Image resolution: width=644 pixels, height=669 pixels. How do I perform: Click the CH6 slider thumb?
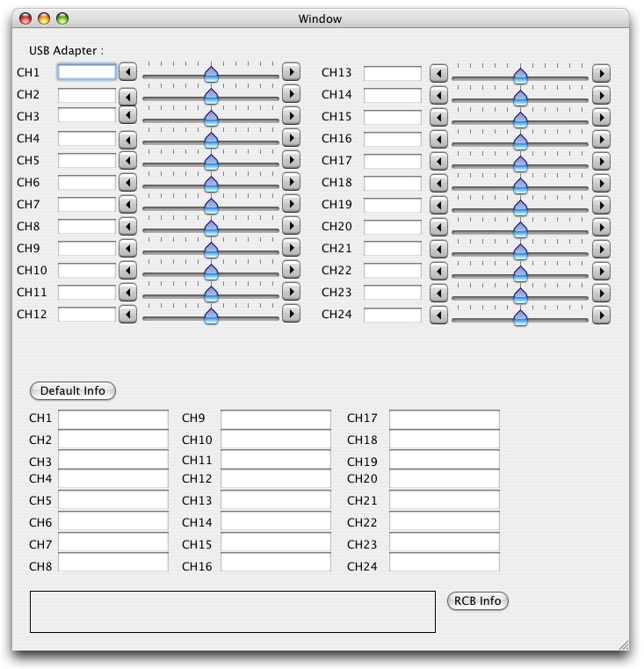(x=211, y=184)
